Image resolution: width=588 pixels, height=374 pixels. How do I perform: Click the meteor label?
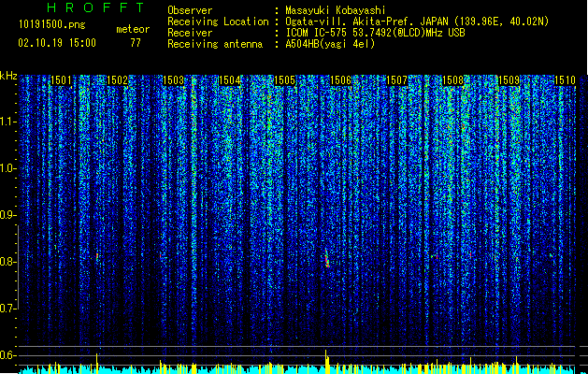(x=133, y=29)
